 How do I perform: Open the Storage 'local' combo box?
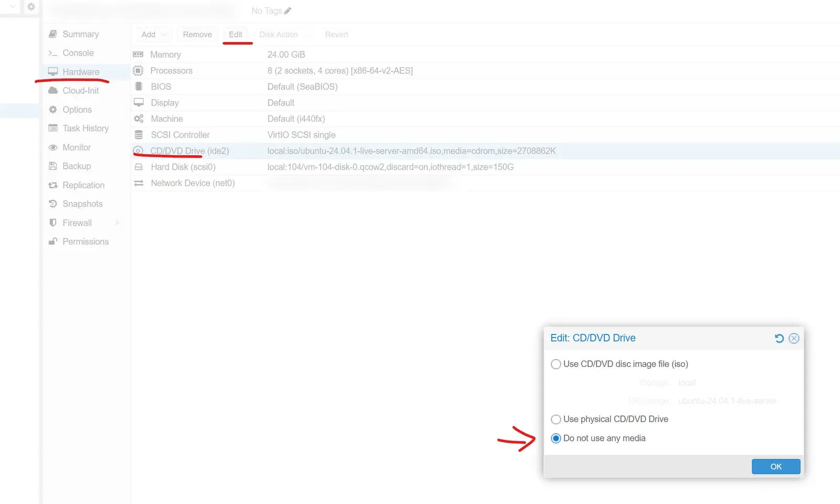tap(734, 383)
